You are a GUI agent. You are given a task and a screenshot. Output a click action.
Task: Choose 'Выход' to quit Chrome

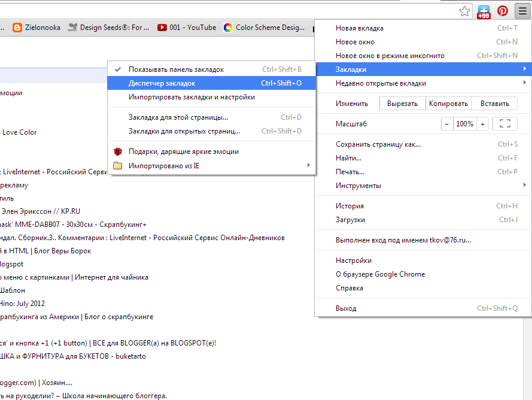[422, 308]
